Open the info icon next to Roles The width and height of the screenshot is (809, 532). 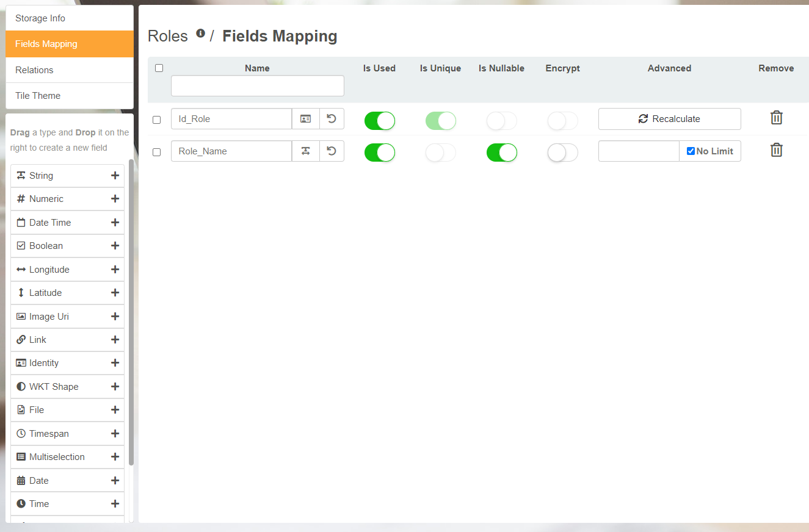[200, 34]
